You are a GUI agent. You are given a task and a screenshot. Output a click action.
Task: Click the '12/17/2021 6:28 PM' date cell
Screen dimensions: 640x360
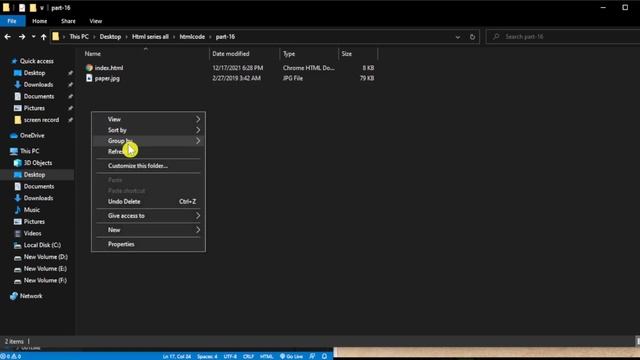pos(238,68)
